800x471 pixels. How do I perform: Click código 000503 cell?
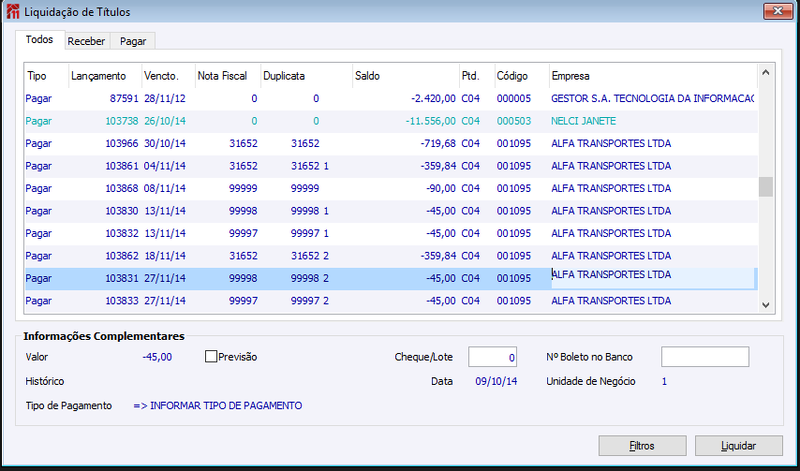[514, 121]
